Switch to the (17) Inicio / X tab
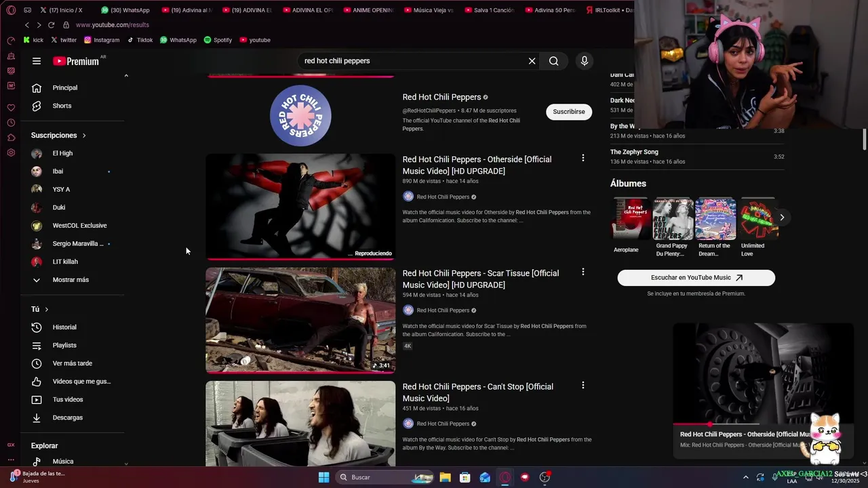Screen dimensions: 868x488 point(61,10)
